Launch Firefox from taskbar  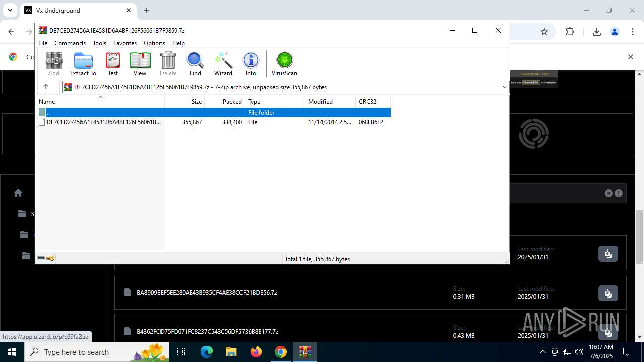pyautogui.click(x=256, y=352)
